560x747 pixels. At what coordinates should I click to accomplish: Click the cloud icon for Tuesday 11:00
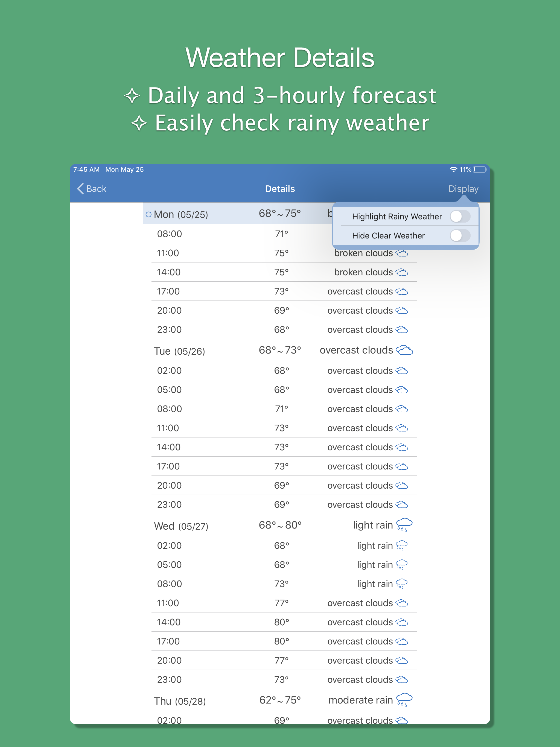[402, 428]
